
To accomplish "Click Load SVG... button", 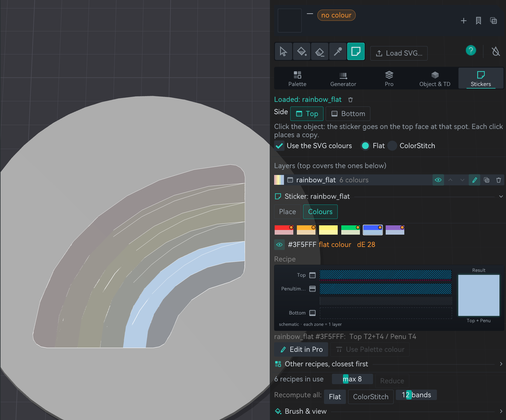I will (x=399, y=53).
